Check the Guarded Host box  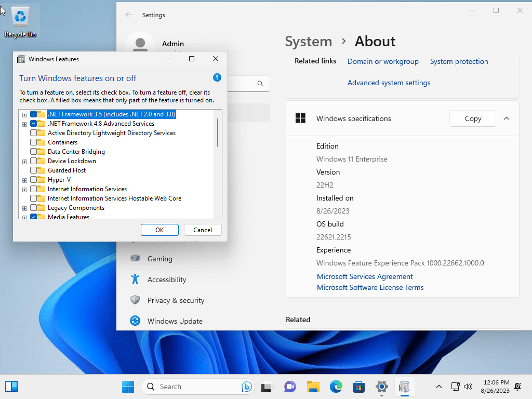coord(33,170)
